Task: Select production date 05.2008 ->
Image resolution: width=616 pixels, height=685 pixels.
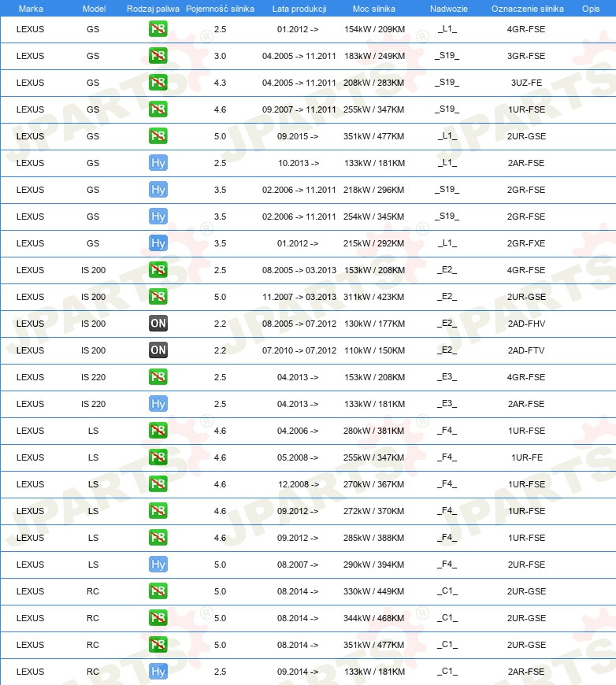Action: (x=298, y=457)
